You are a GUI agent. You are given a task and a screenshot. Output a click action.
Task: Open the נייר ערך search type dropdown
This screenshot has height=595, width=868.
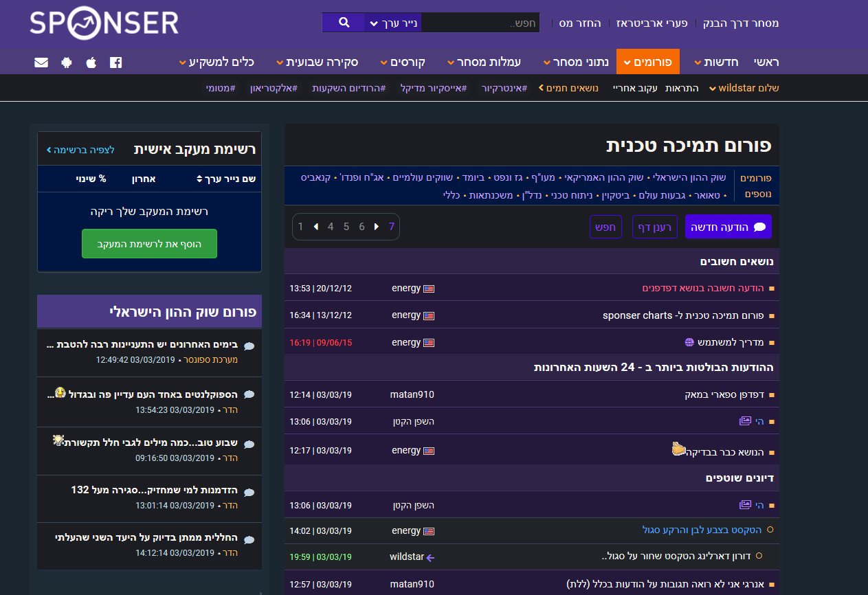pos(393,23)
